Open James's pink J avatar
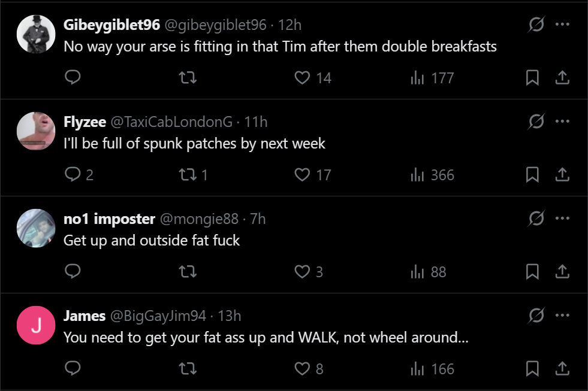588x391 pixels. [x=36, y=325]
